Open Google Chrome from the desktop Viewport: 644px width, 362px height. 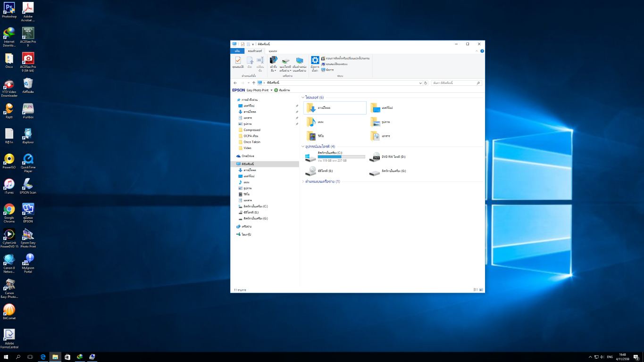pos(9,210)
